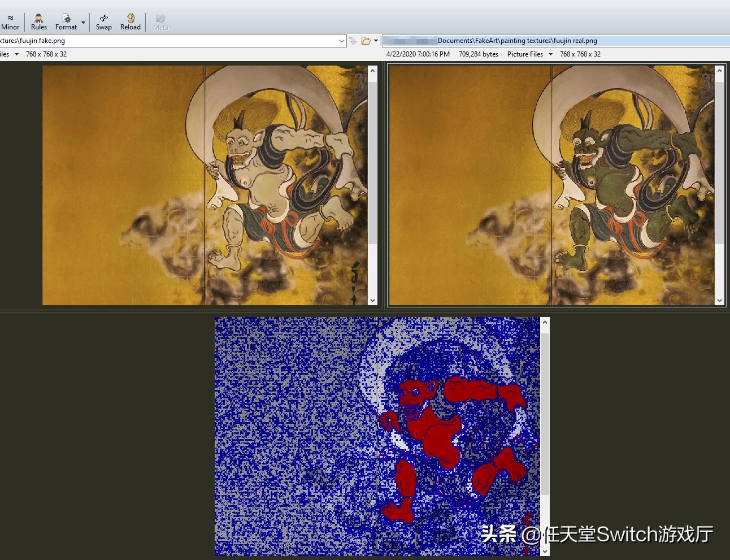
Task: Click the right fuujin real image
Action: pos(551,185)
